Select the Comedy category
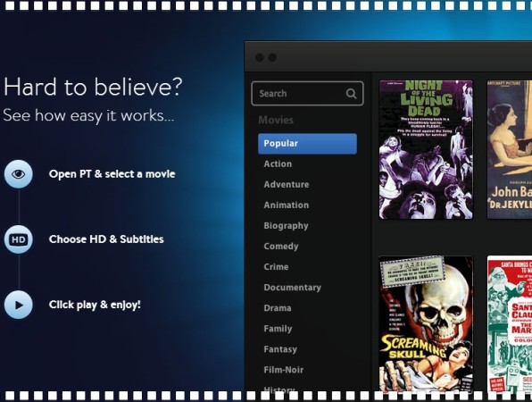The height and width of the screenshot is (402, 532). (281, 247)
